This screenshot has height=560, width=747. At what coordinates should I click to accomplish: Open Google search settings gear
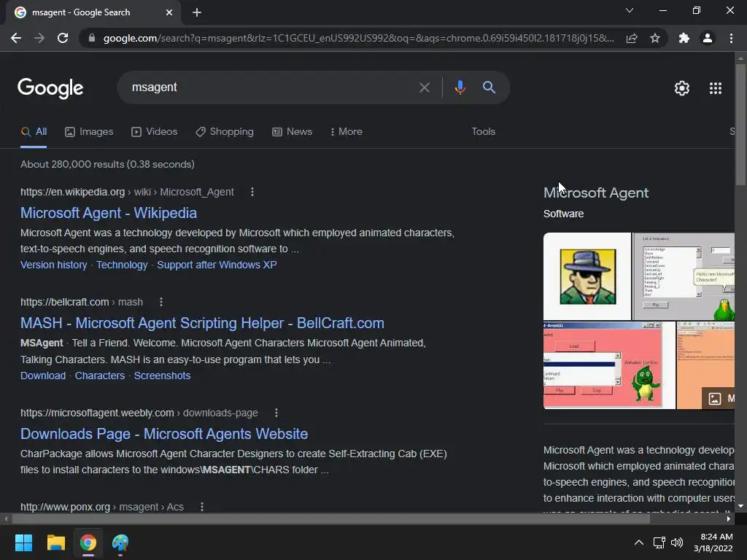pos(682,88)
